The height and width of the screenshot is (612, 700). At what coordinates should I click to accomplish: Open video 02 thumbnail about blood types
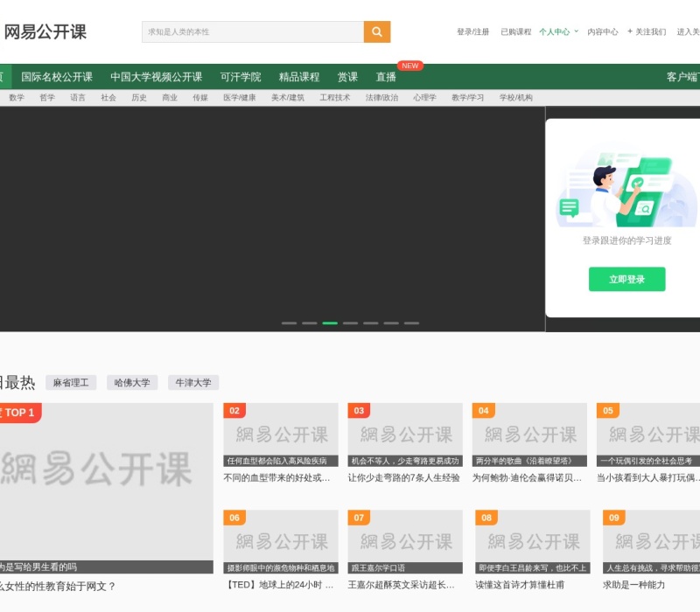(281, 435)
